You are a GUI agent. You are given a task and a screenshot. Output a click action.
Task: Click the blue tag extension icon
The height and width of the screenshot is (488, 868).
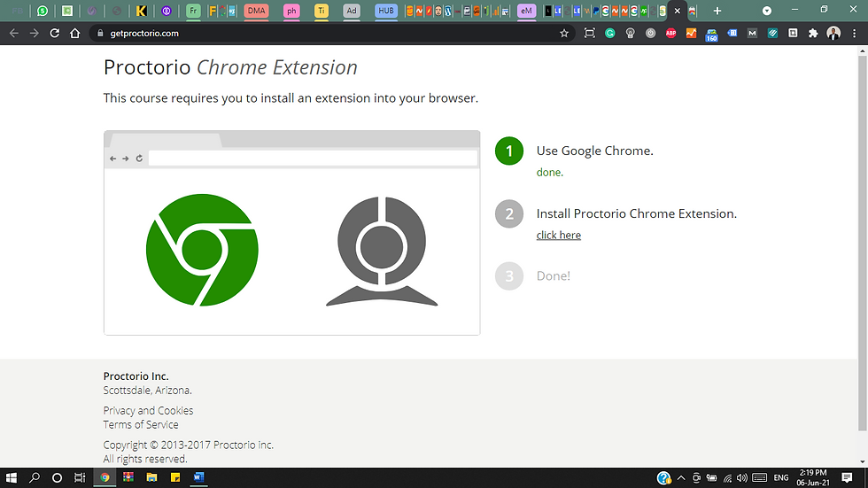(x=732, y=33)
